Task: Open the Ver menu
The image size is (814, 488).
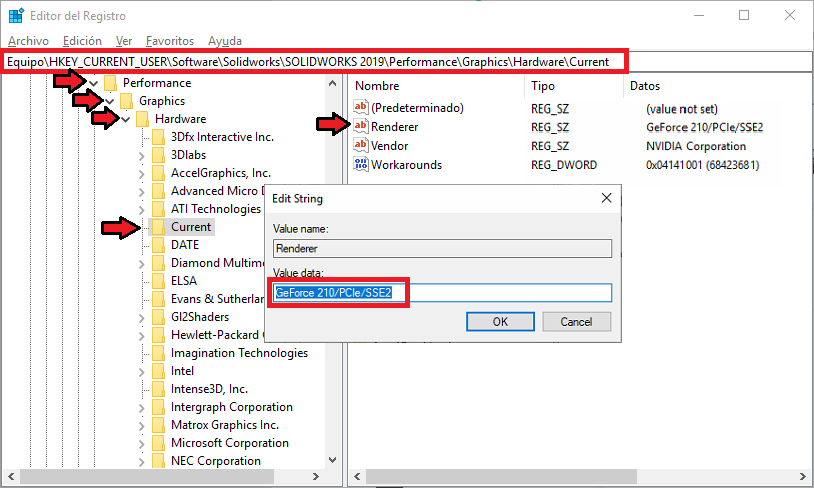Action: [124, 41]
